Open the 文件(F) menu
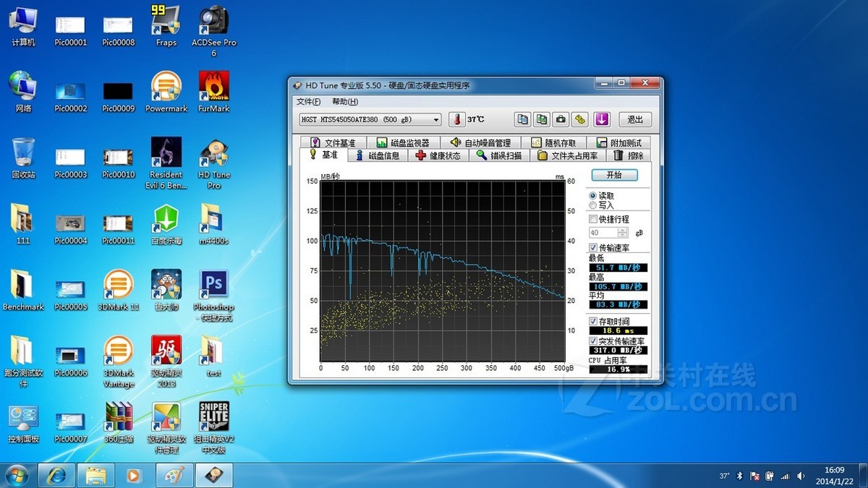868x488 pixels. pyautogui.click(x=308, y=101)
